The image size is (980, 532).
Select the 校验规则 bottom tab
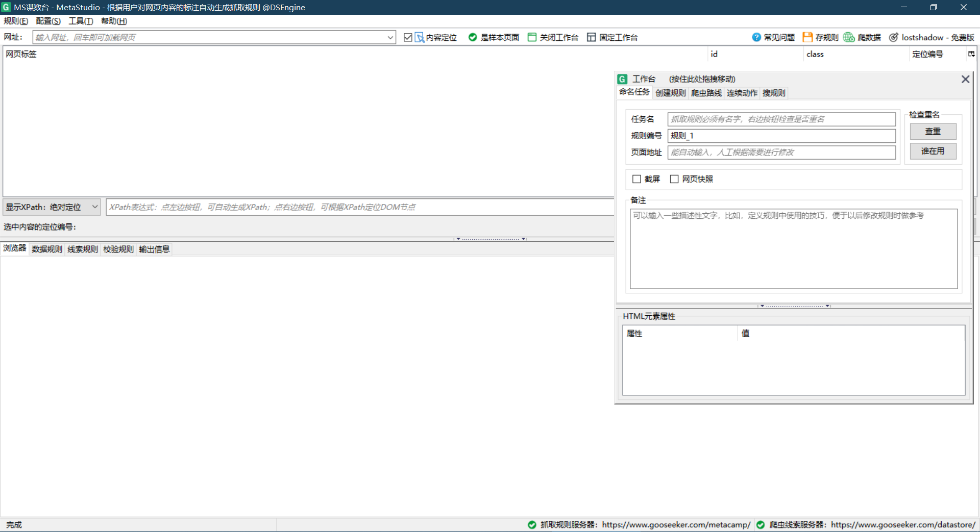point(118,249)
